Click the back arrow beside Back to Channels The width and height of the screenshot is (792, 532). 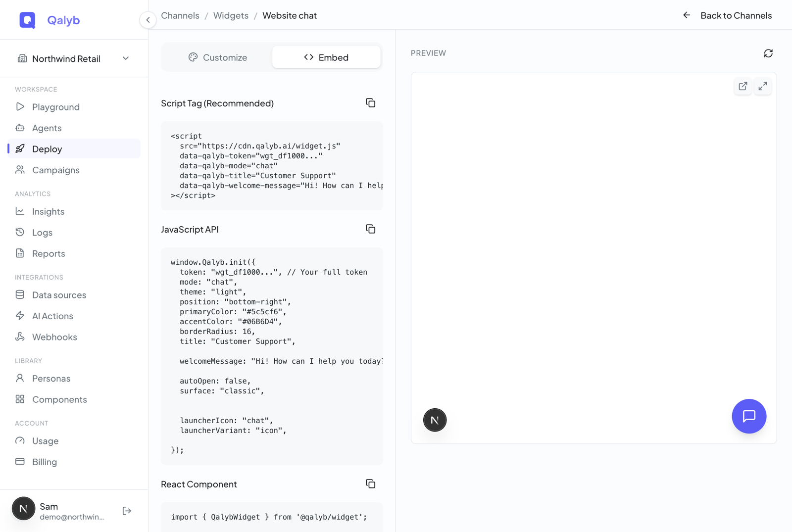[x=687, y=15]
